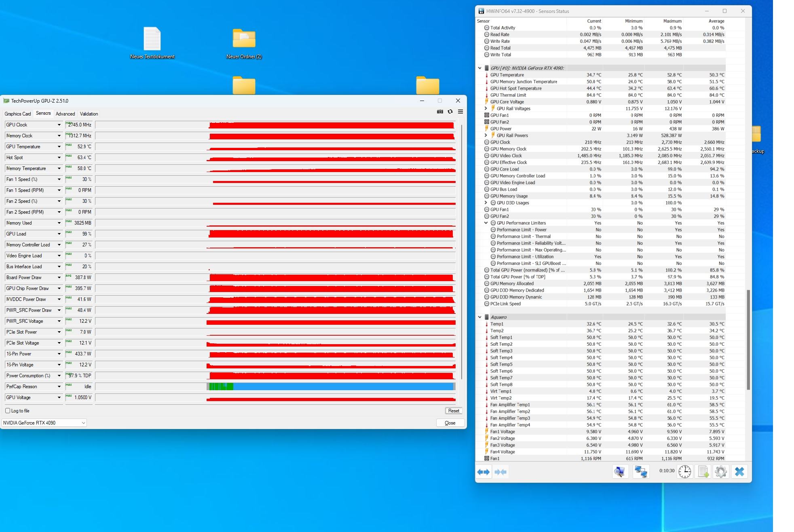
Task: Enable Log to file checkbox
Action: (8, 411)
